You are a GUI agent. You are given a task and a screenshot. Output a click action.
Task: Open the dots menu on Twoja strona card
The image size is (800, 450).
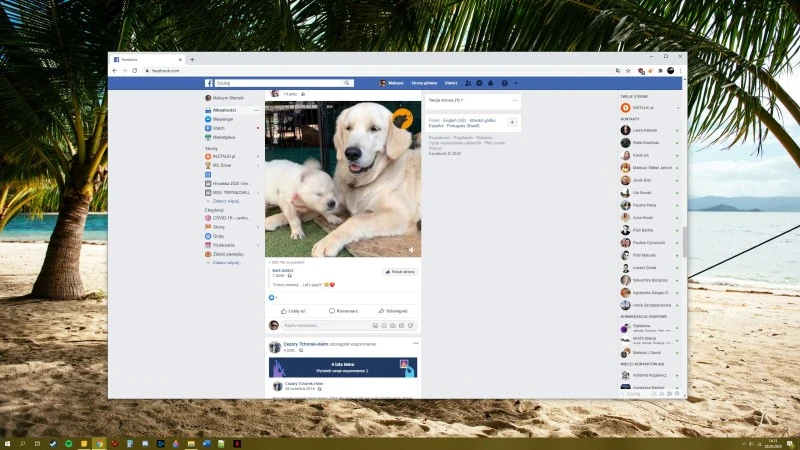[515, 101]
